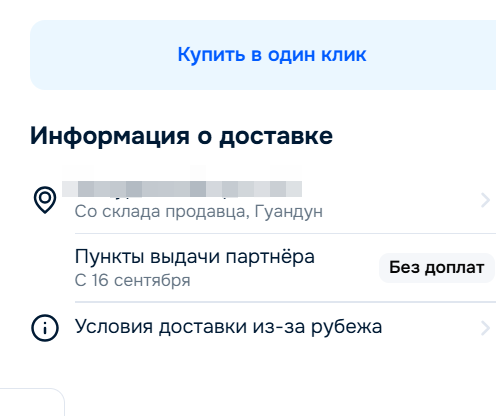The image size is (496, 416).
Task: Click Со склада продавца, Гуандун text
Action: point(199,212)
